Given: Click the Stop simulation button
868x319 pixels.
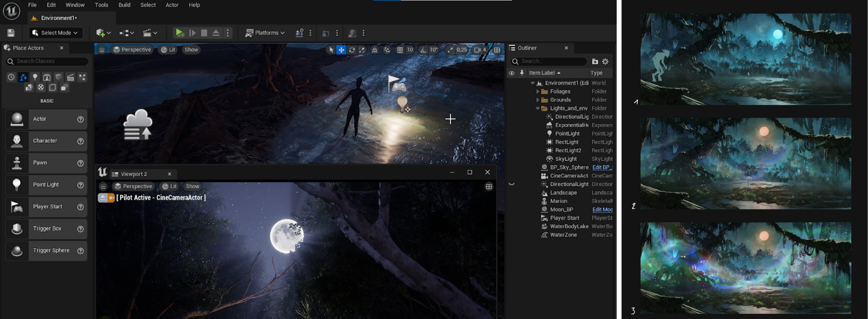Looking at the screenshot, I should [204, 33].
